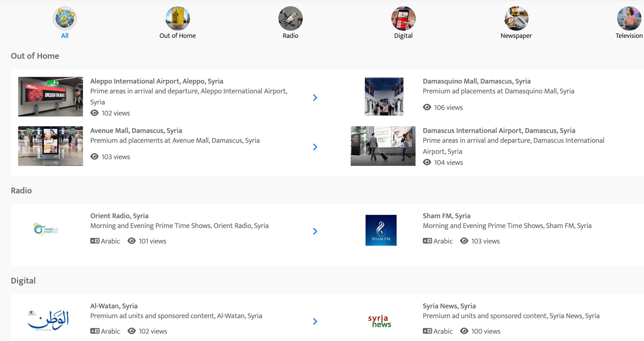
Task: Click the Al-Watan Arabic logo
Action: [48, 320]
